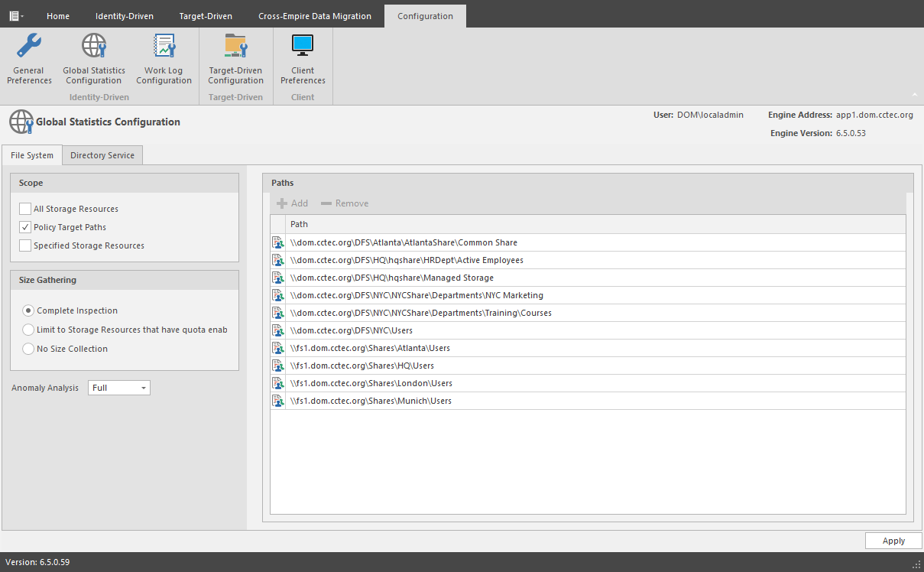This screenshot has width=924, height=572.
Task: Click the policy icon beside Atlanta Common Share path
Action: (x=277, y=243)
